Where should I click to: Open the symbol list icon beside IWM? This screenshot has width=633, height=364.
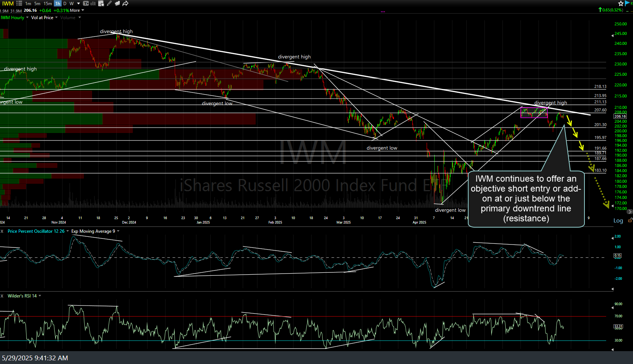(19, 3)
